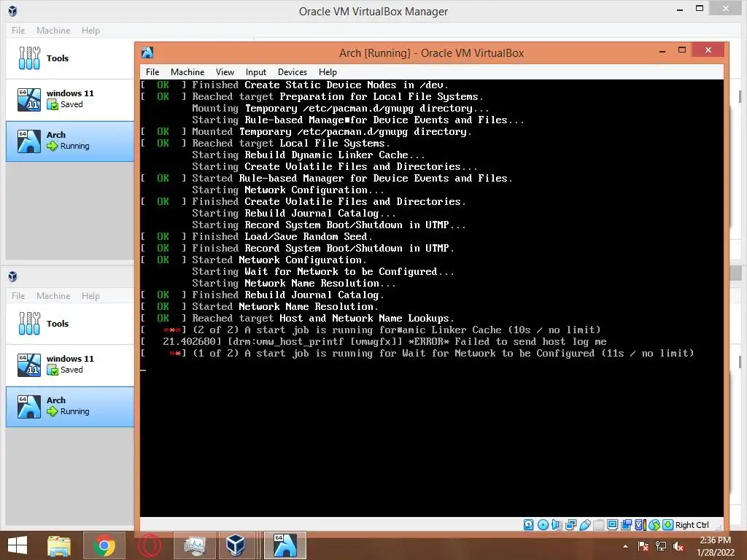
Task: Show hidden tray icons arrow
Action: tap(625, 546)
